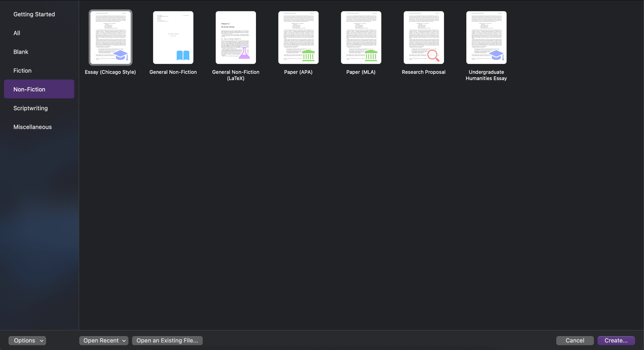
Task: Show All templates
Action: point(17,33)
